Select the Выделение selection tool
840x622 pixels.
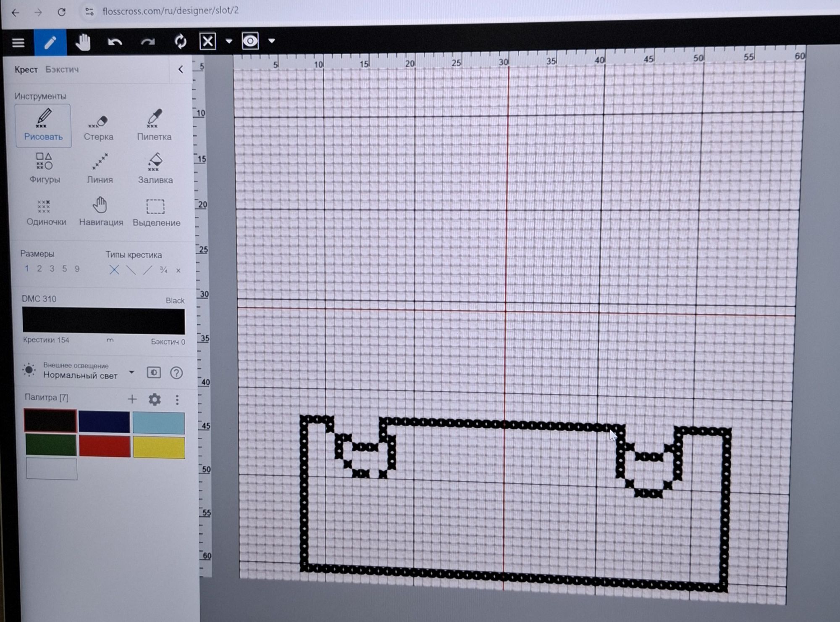(x=156, y=213)
